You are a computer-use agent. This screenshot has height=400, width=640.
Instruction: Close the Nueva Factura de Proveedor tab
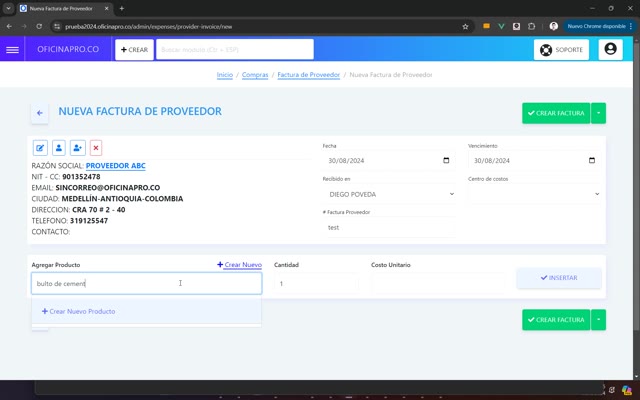pos(107,8)
